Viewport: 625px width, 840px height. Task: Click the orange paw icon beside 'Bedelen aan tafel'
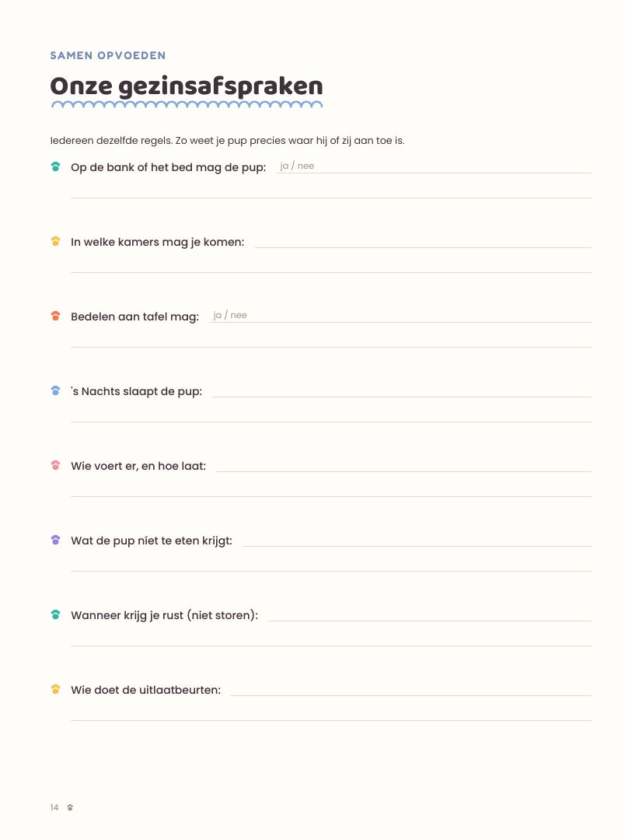click(55, 316)
